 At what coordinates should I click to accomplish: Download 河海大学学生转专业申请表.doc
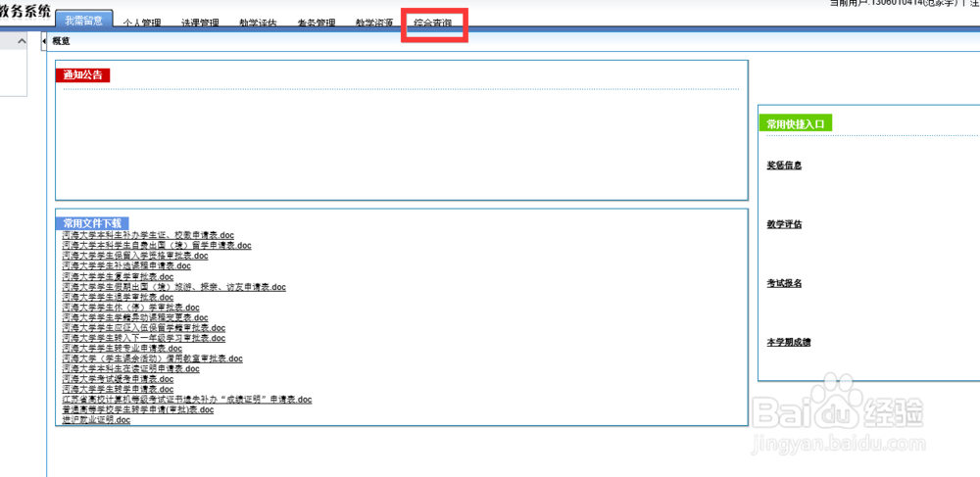click(122, 349)
